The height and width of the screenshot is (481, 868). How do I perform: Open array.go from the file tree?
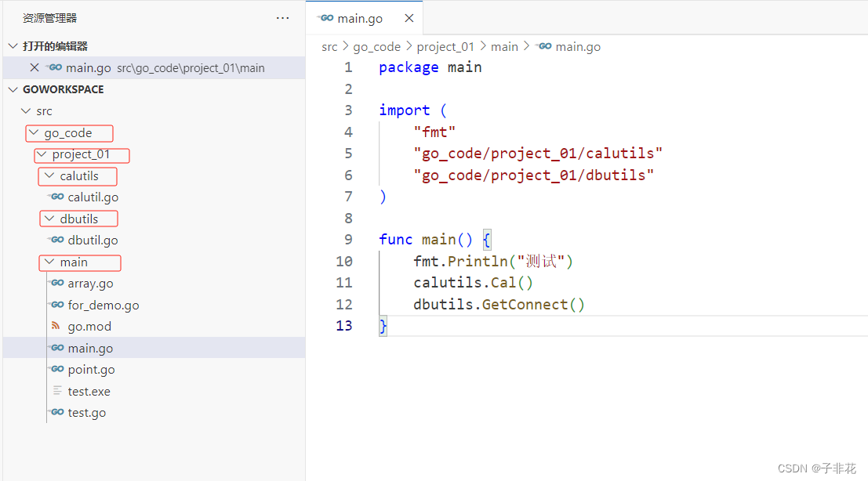(x=90, y=284)
